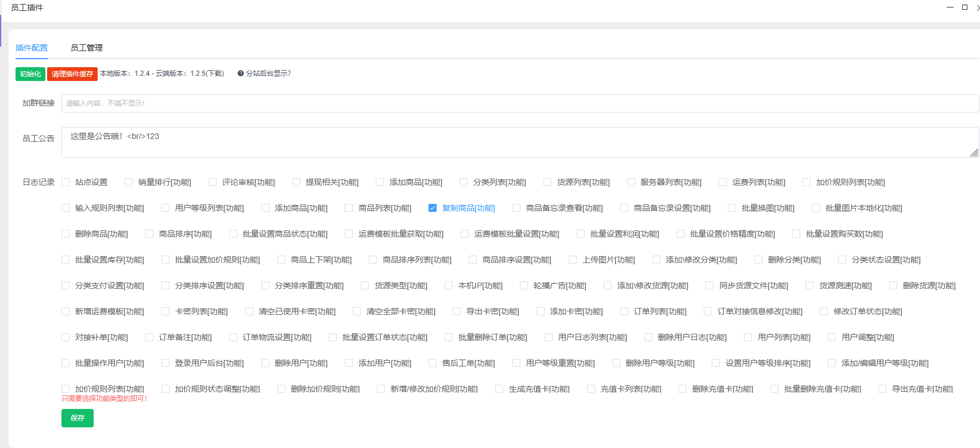Check 商品上下架[功能] option
The height and width of the screenshot is (448, 980).
pyautogui.click(x=281, y=260)
